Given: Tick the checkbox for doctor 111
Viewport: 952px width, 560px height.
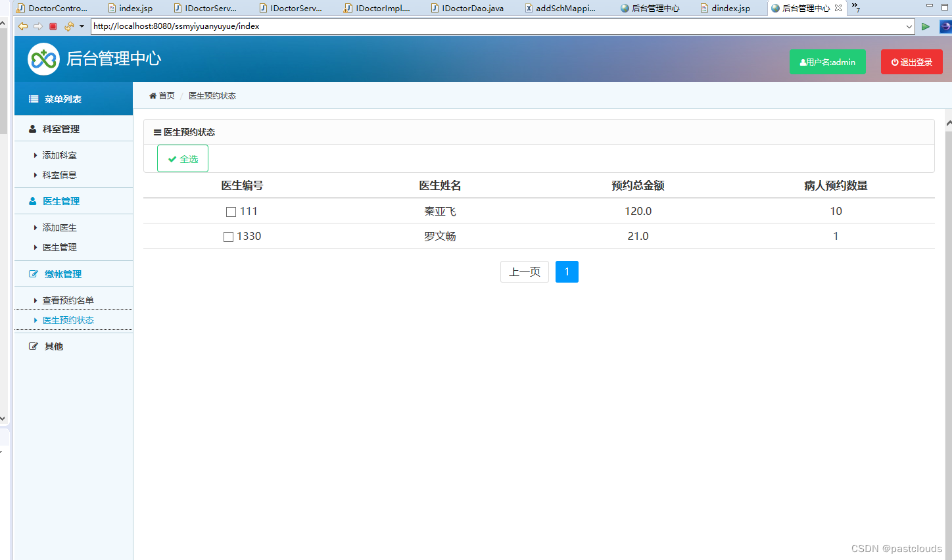Looking at the screenshot, I should click(x=231, y=212).
